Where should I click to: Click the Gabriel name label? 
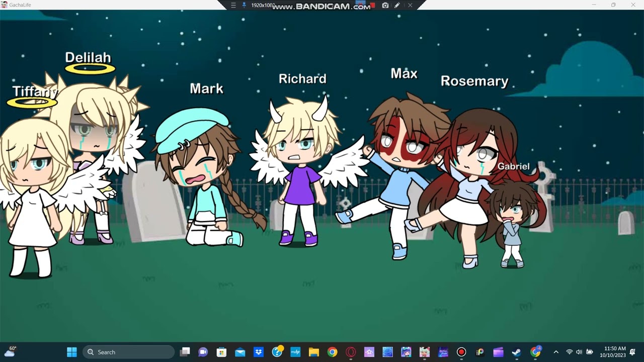[513, 166]
